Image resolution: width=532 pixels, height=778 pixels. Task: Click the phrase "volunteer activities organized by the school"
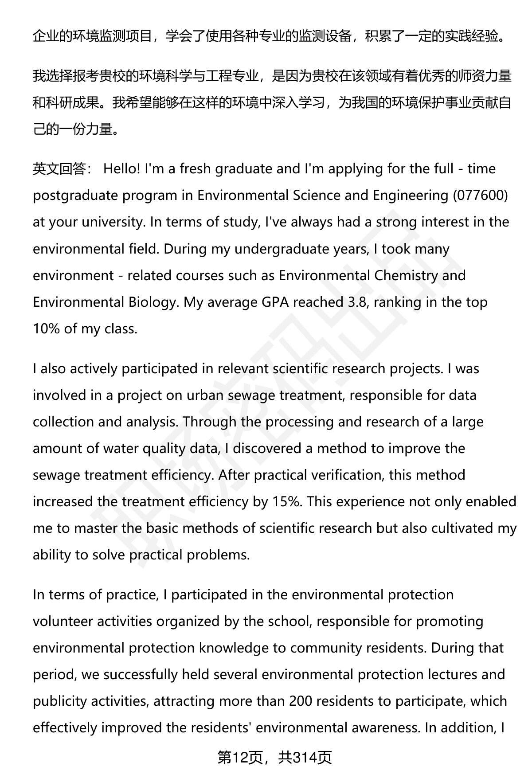tap(172, 622)
